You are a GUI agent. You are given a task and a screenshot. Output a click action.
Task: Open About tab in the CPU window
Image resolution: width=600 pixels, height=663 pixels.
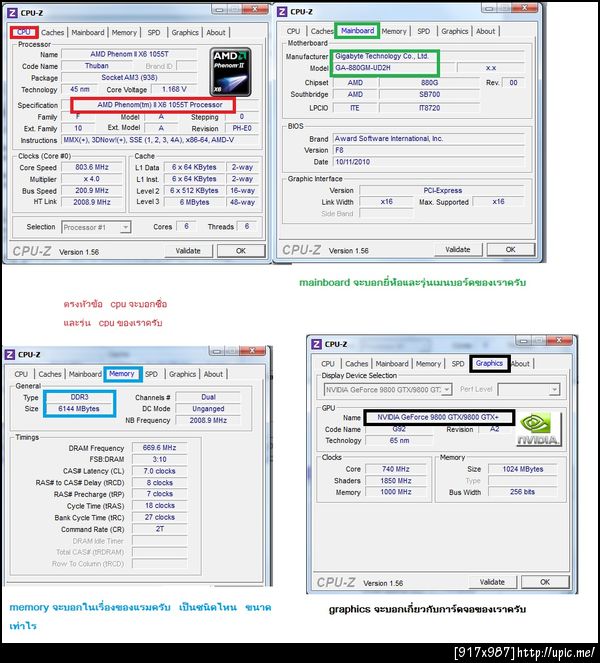[x=216, y=33]
